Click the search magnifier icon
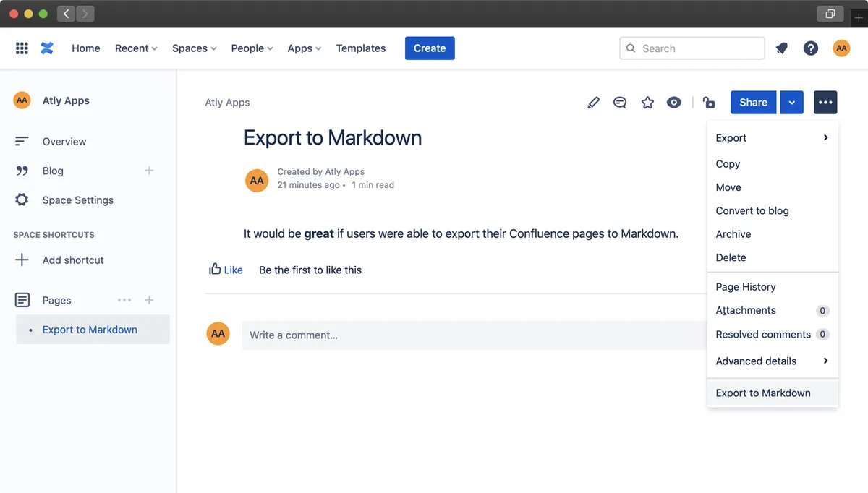 coord(631,48)
